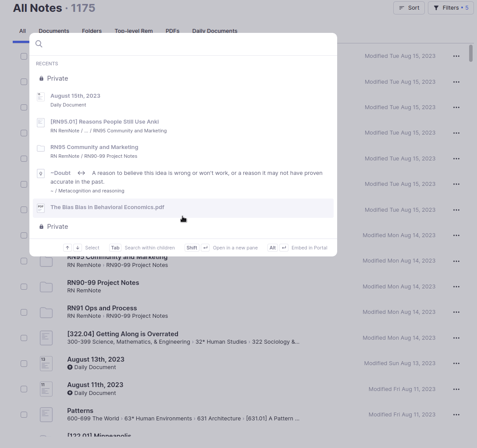
Task: Select checkbox next to August 11th, 2023
Action: (x=24, y=389)
